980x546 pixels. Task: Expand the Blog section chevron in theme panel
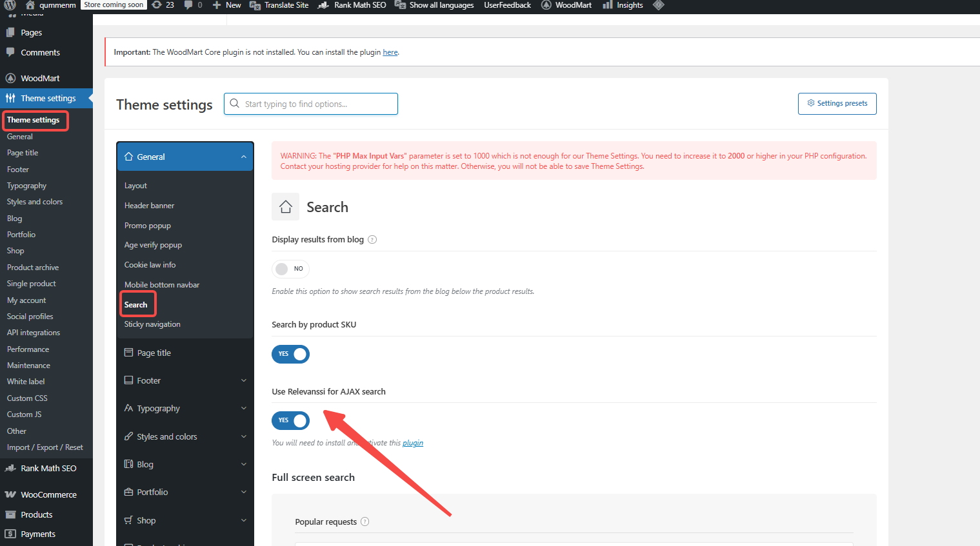pos(244,464)
